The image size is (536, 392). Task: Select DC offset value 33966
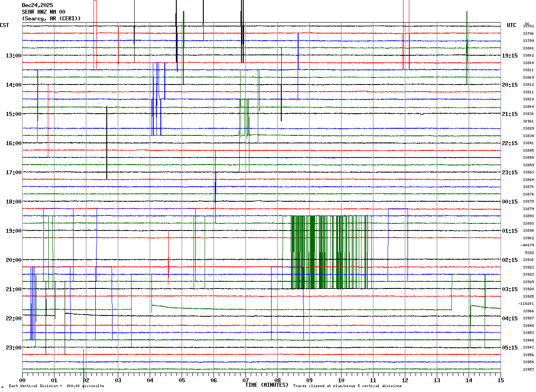coord(528,311)
